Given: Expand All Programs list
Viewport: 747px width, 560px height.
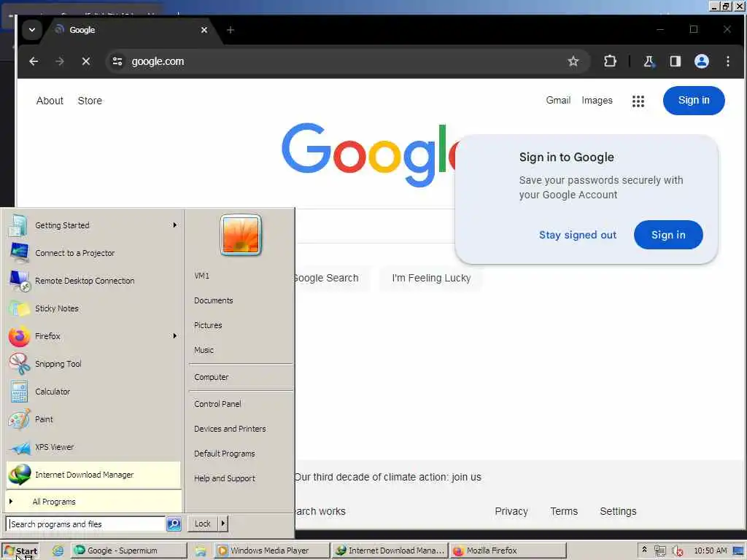Looking at the screenshot, I should click(x=93, y=502).
